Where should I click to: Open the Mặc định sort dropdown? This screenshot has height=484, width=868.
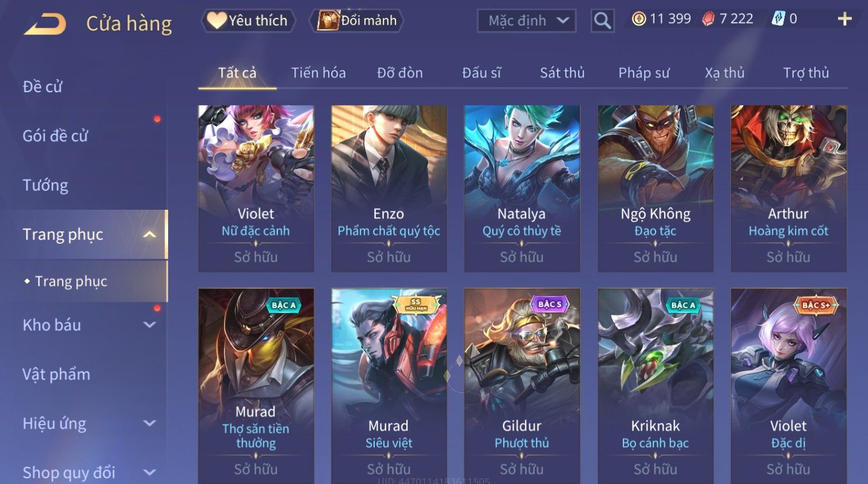[x=527, y=21]
